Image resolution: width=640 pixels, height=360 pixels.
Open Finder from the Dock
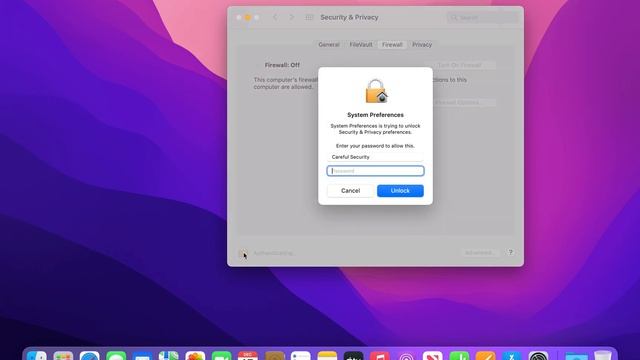(37, 356)
